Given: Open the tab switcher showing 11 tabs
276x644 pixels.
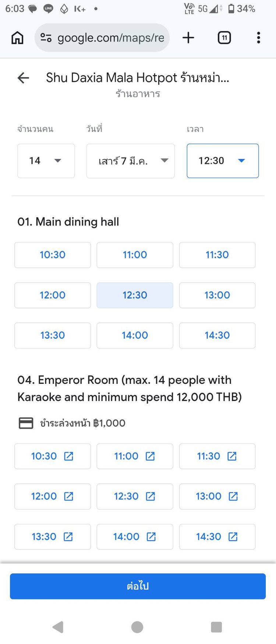Looking at the screenshot, I should click(224, 38).
